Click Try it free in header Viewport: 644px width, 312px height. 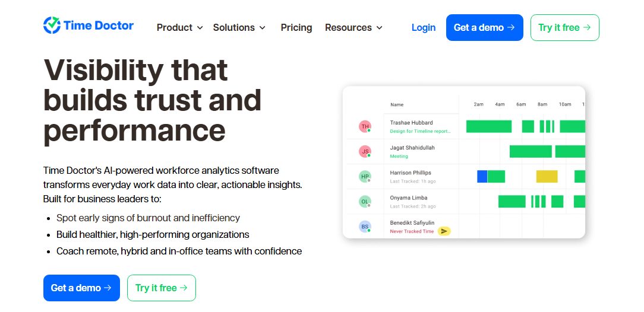(x=565, y=27)
